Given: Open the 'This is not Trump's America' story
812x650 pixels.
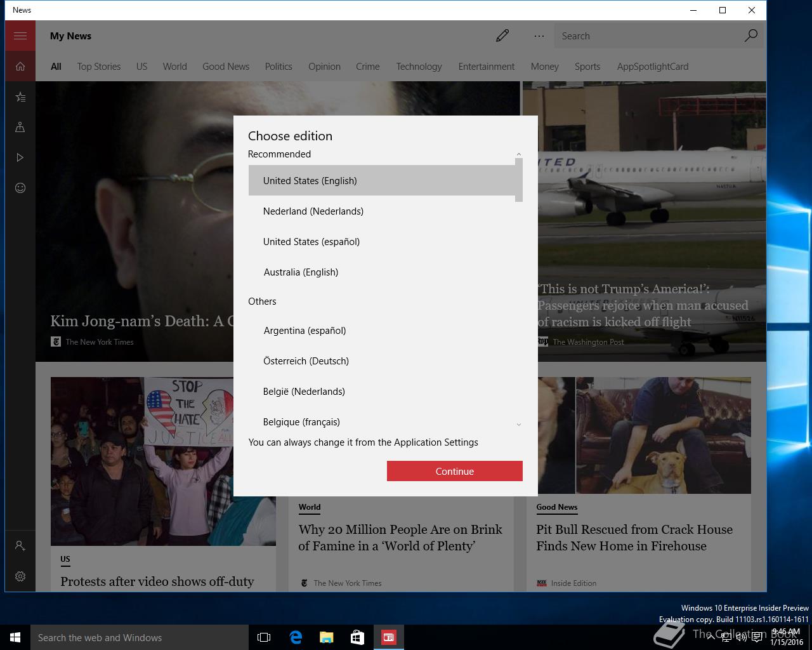Looking at the screenshot, I should (643, 305).
